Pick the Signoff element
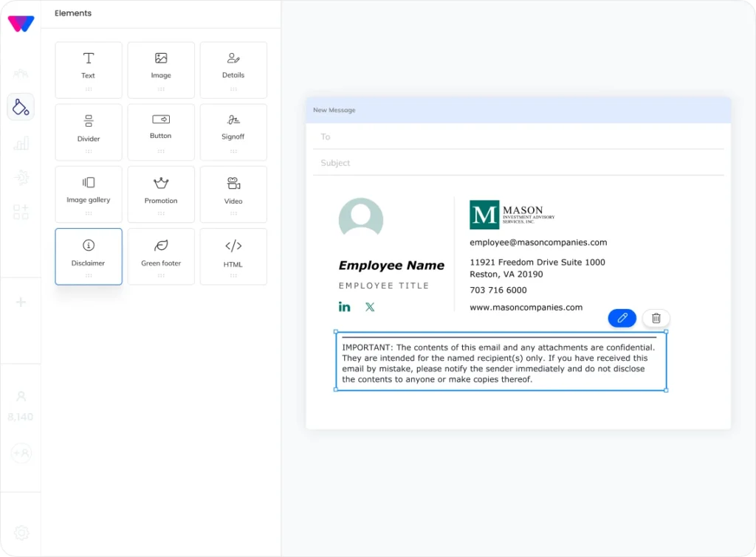Viewport: 756px width, 557px height. [233, 131]
